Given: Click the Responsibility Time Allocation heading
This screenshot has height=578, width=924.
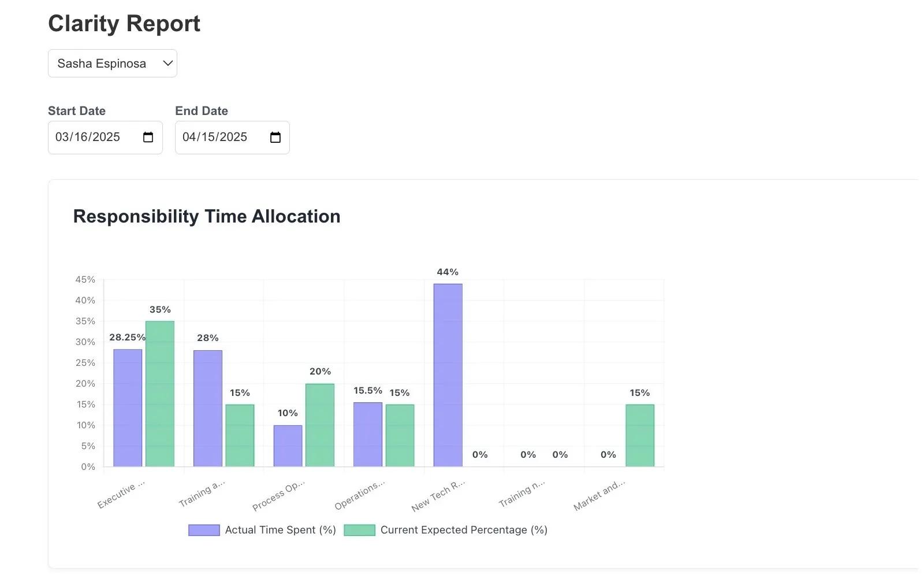Looking at the screenshot, I should (207, 217).
